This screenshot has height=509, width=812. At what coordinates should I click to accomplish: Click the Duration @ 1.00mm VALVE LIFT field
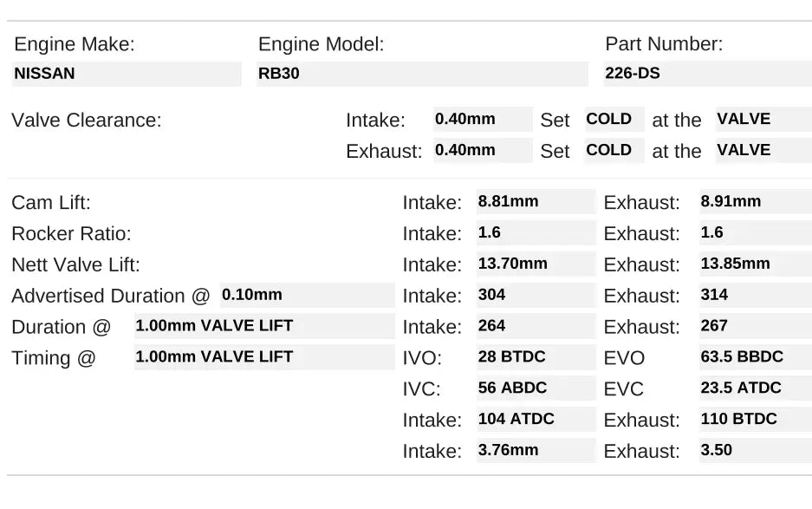click(263, 326)
